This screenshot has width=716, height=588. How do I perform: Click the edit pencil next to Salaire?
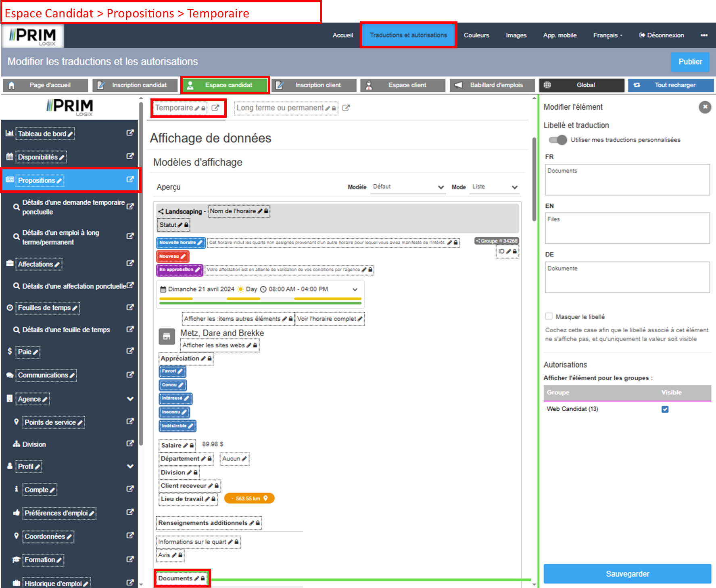186,445
